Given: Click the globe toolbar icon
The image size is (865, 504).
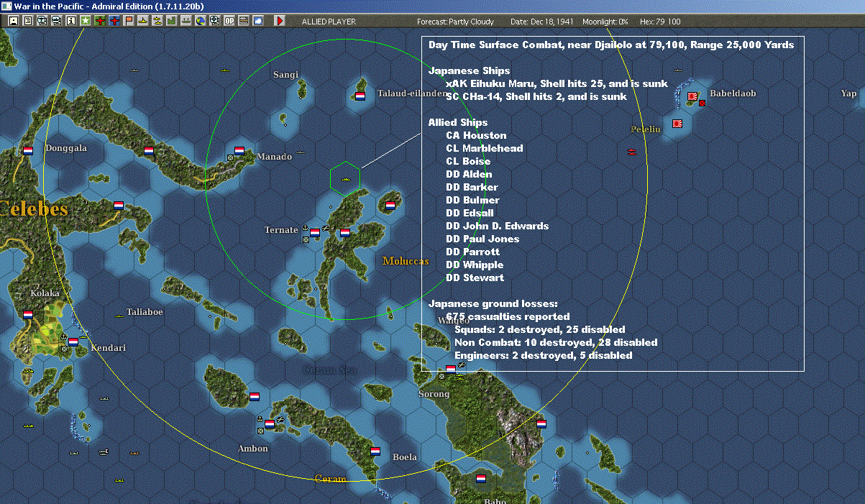Looking at the screenshot, I should pyautogui.click(x=200, y=21).
